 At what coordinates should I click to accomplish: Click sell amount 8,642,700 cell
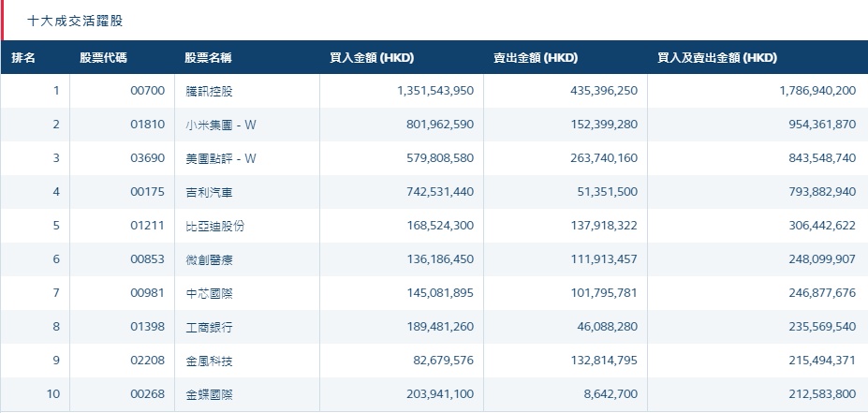click(x=610, y=394)
